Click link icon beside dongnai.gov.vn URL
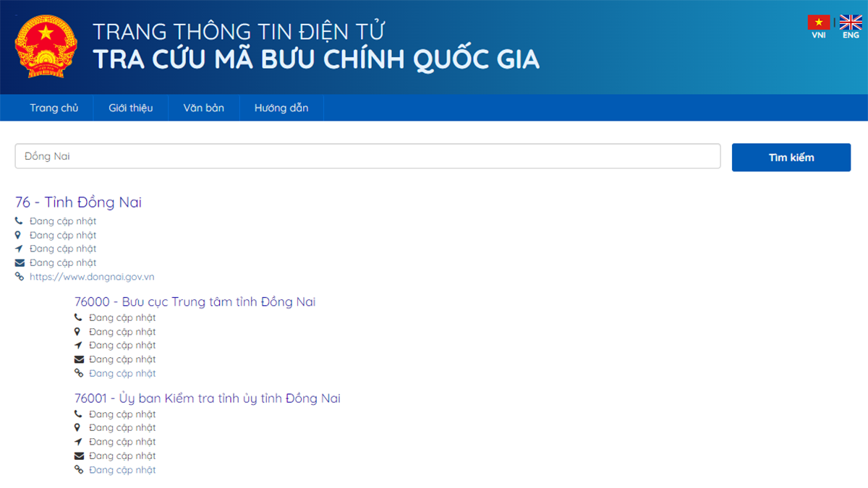 click(x=20, y=277)
